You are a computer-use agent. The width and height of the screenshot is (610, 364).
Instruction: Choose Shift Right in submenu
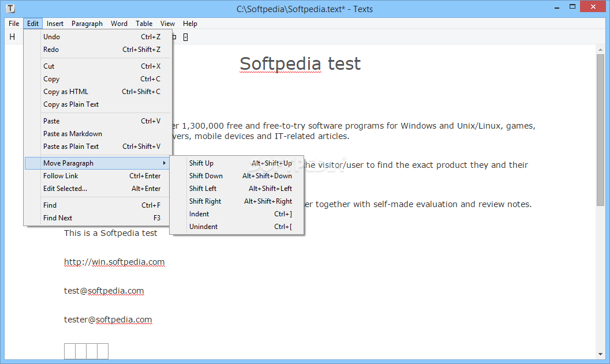pyautogui.click(x=237, y=201)
